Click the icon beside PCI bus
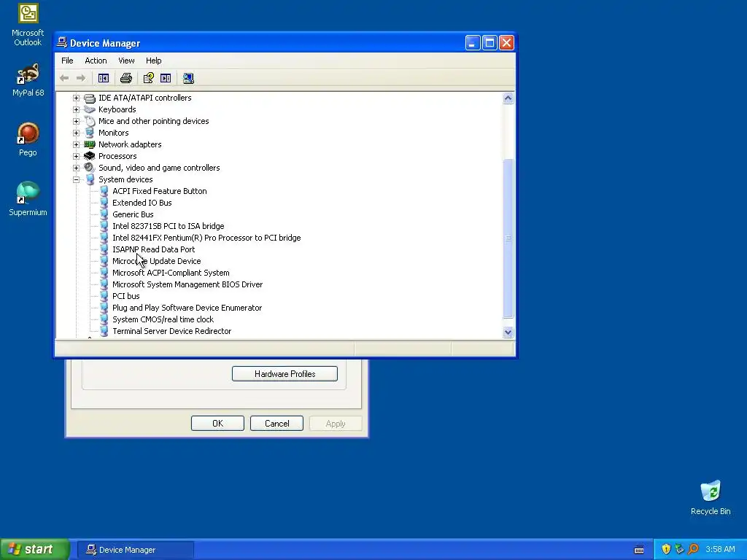 click(104, 296)
